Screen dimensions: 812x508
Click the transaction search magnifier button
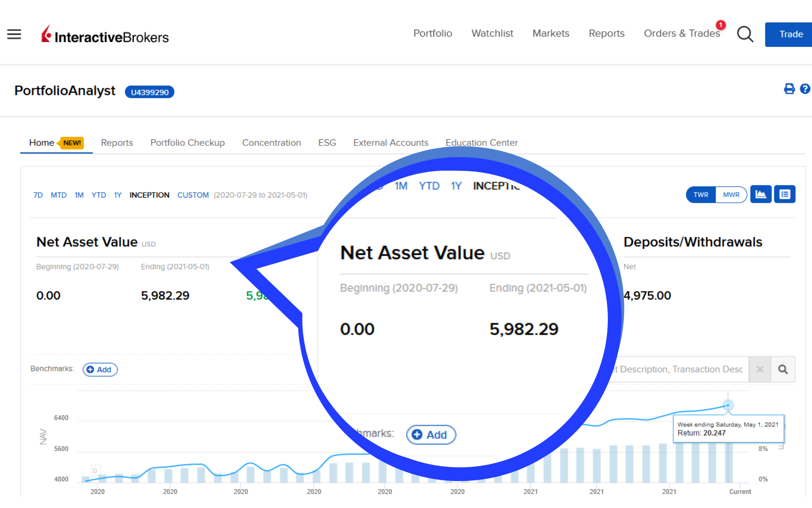tap(783, 369)
